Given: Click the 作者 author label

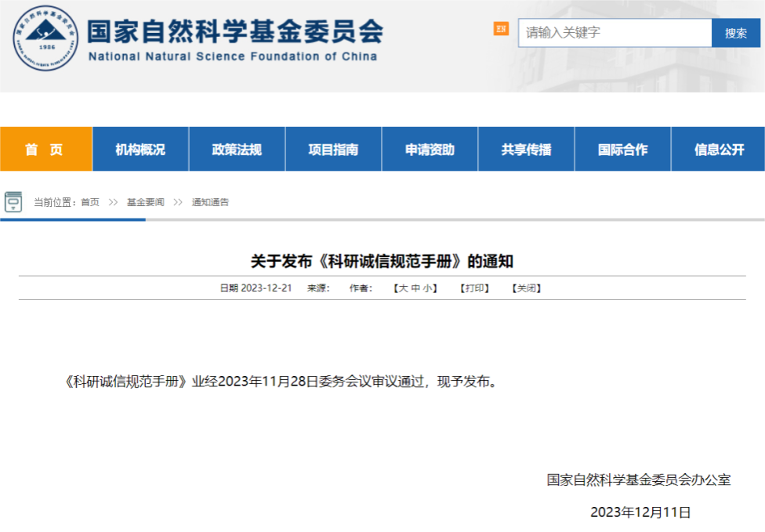Looking at the screenshot, I should click(x=361, y=288).
